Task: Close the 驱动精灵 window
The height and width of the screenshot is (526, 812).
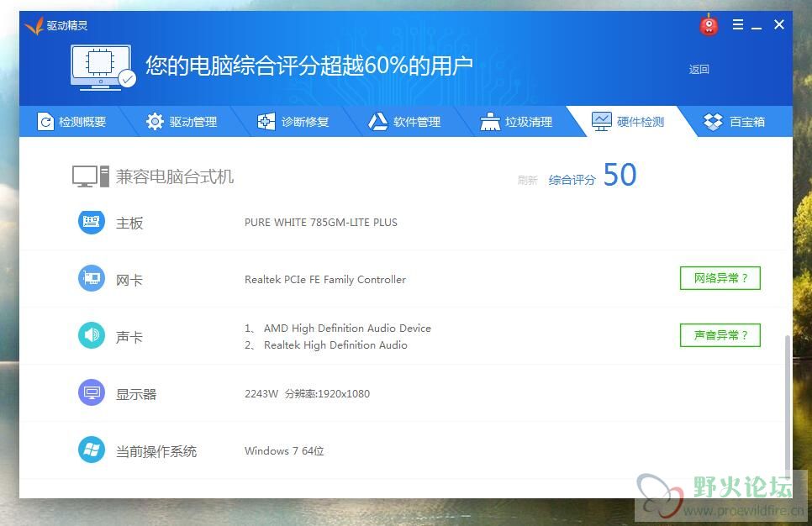Action: point(779,24)
